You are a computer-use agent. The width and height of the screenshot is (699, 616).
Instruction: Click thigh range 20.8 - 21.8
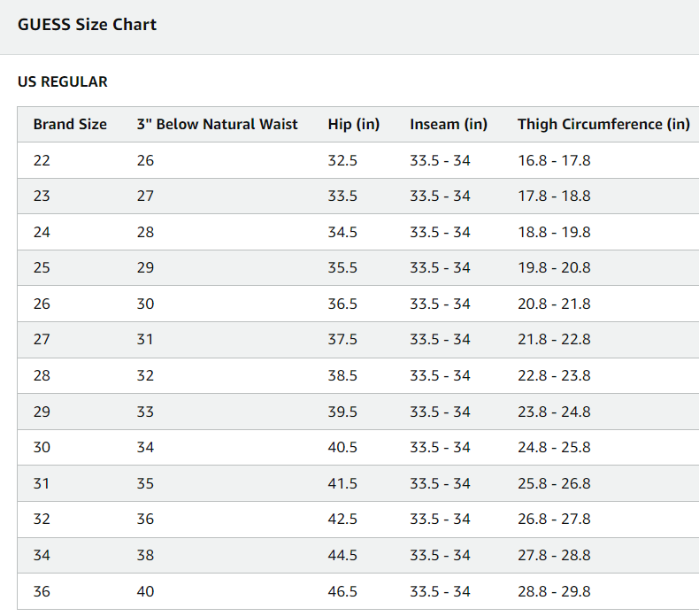tap(554, 304)
